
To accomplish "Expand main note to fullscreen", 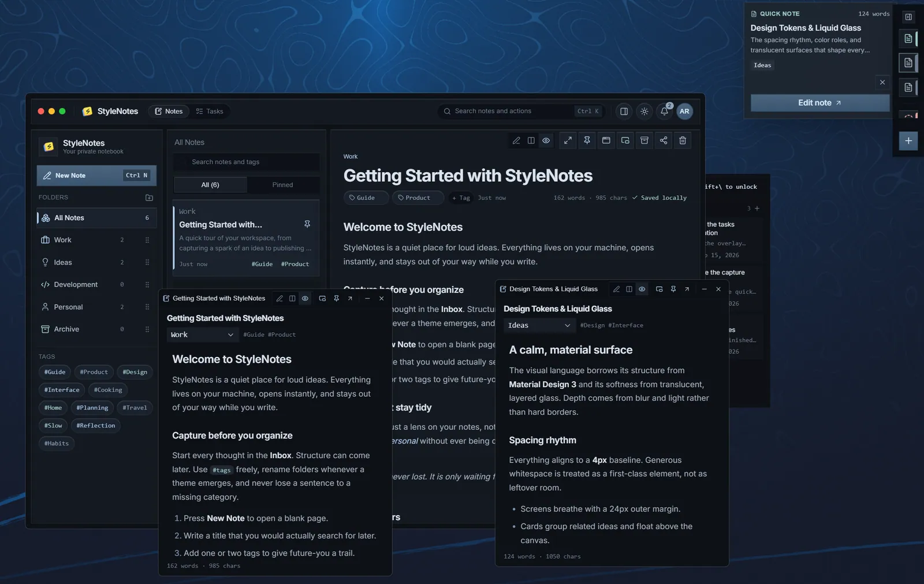I will pyautogui.click(x=568, y=140).
